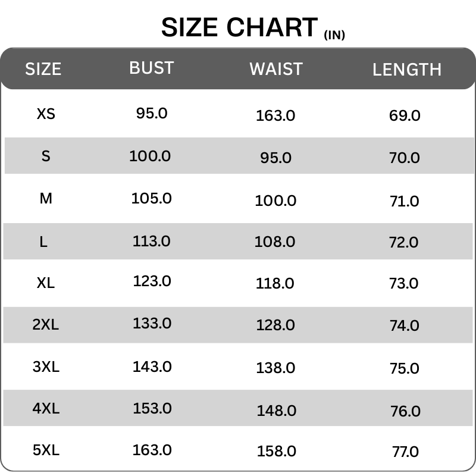Click the M size label

tap(46, 198)
